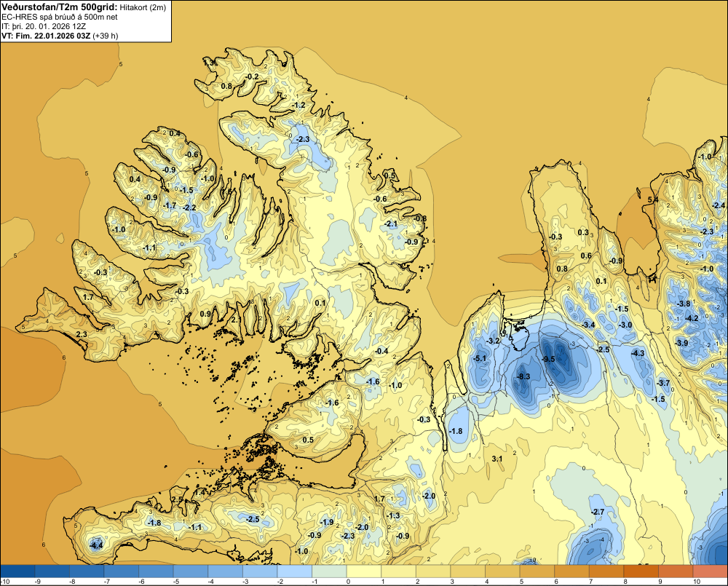The width and height of the screenshot is (728, 586).
Task: Click the '-3.0' temperature value
Action: coord(625,325)
